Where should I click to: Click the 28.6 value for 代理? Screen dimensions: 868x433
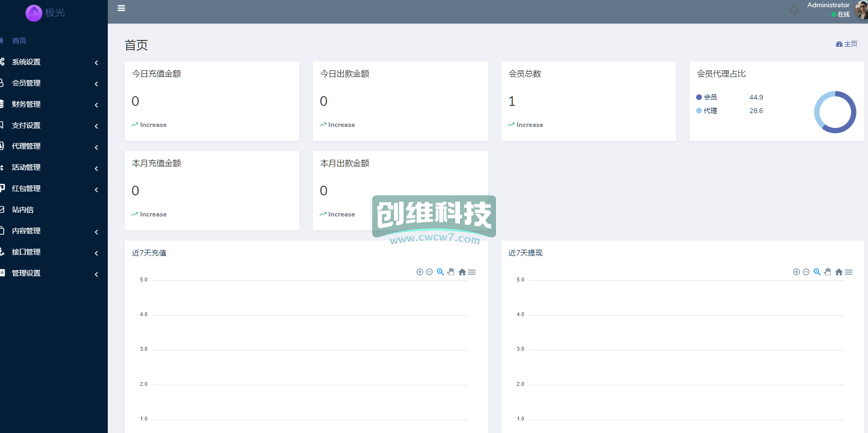point(756,111)
